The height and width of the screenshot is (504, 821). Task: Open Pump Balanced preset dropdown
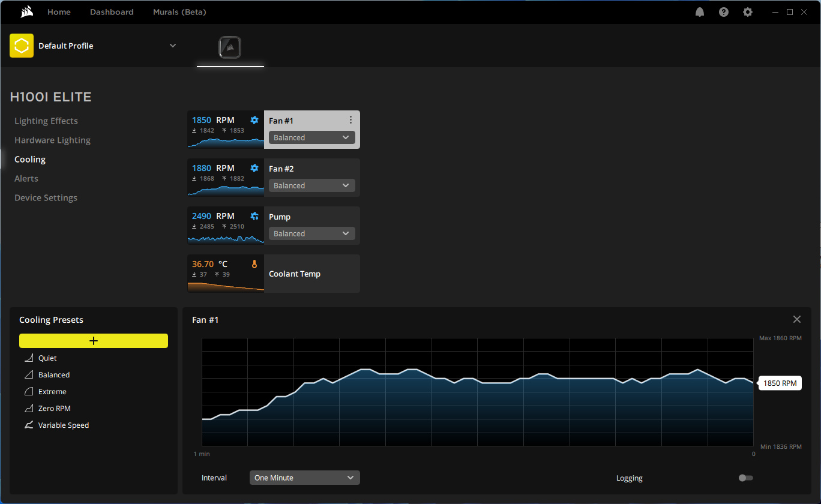311,233
